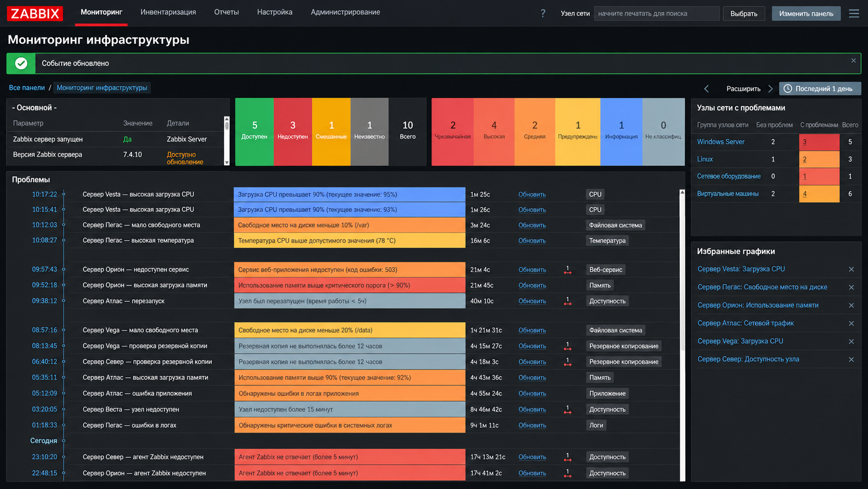
Task: Remove 'Сервер Север: Доступность узла' favorite
Action: 851,360
